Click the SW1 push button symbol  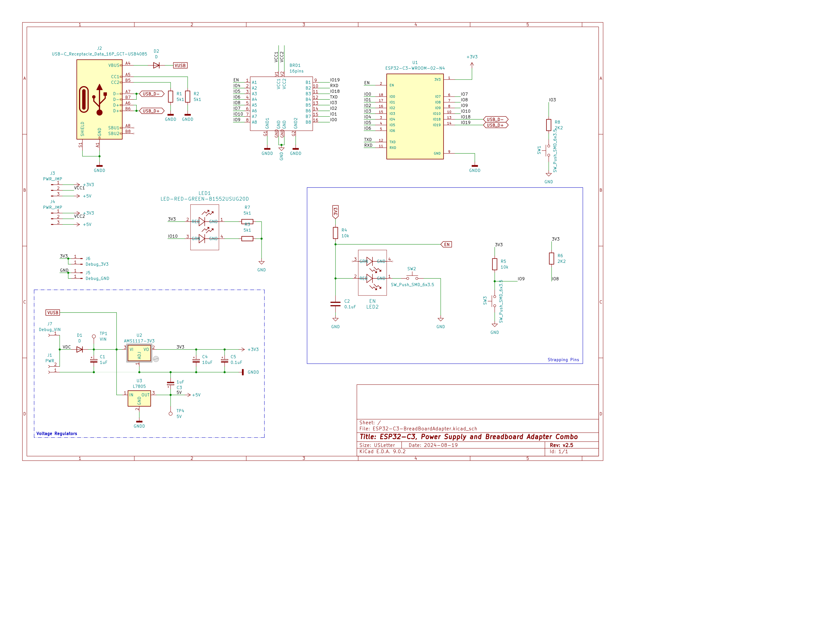[548, 150]
